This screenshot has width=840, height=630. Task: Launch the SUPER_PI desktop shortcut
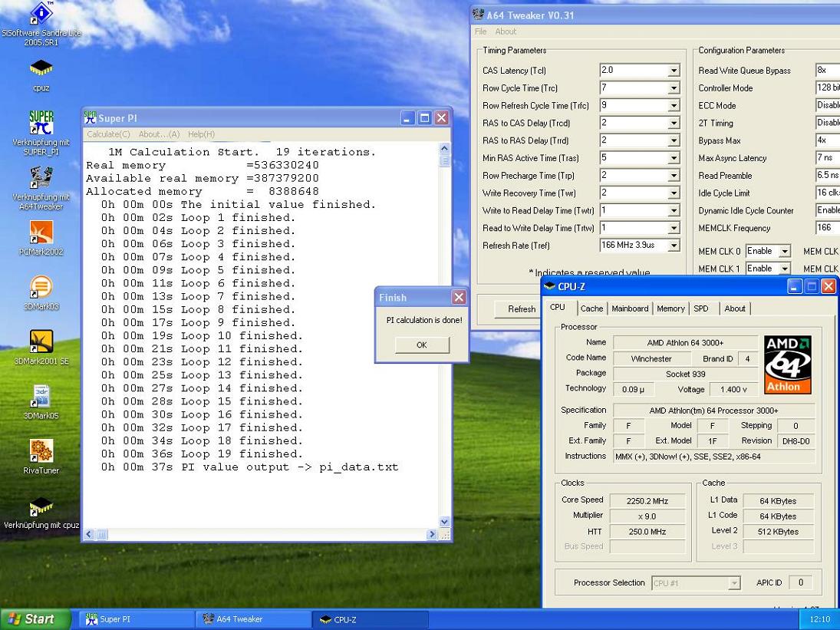point(41,123)
